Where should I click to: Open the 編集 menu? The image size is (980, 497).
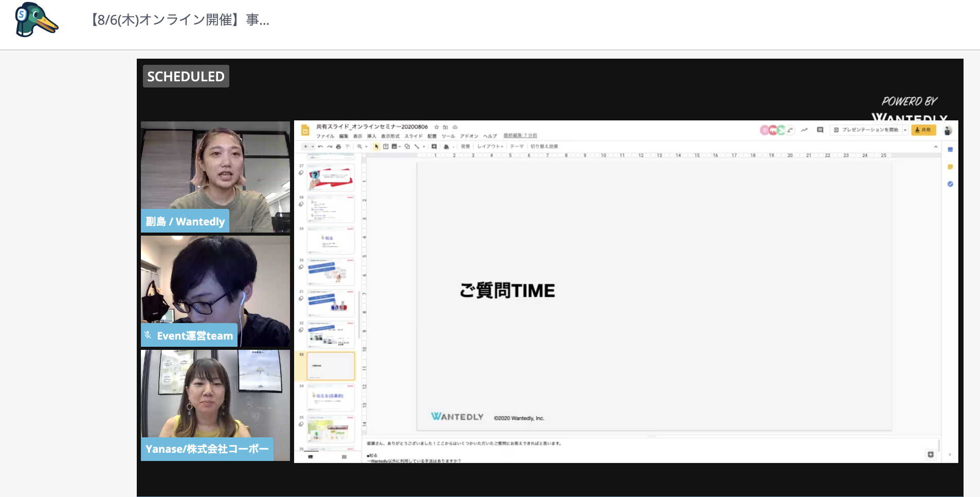[x=343, y=136]
